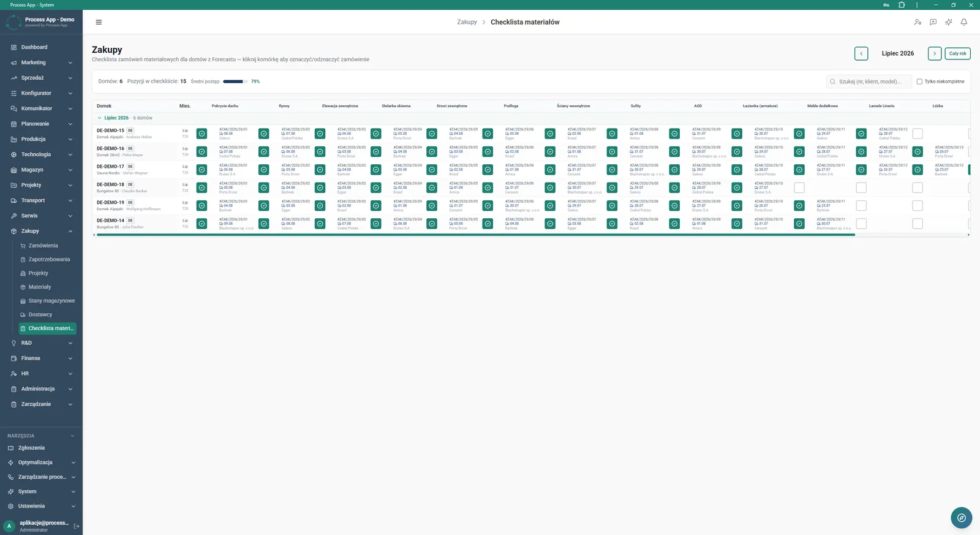
Task: Click the Zakupy breadcrumb link
Action: point(467,22)
